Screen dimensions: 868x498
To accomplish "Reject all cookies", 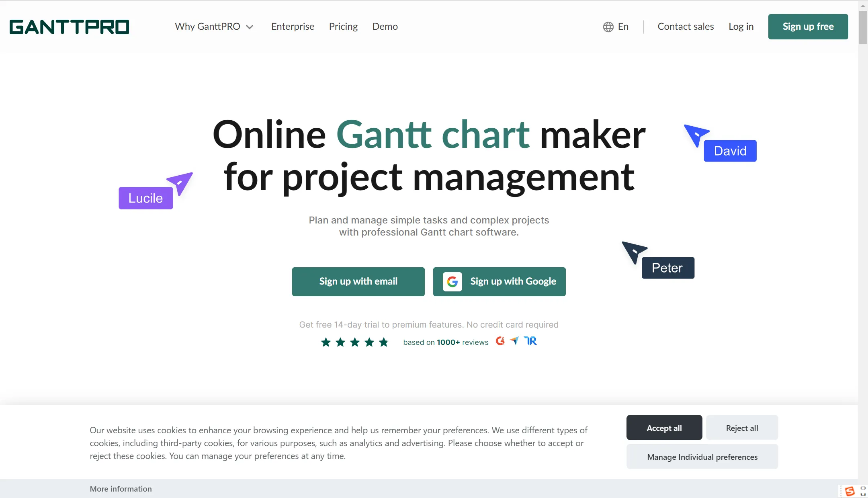I will [742, 428].
